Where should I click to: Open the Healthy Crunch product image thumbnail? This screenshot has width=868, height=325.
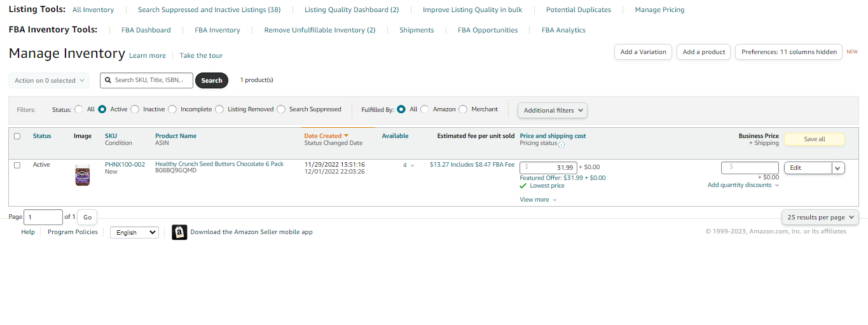tap(82, 175)
